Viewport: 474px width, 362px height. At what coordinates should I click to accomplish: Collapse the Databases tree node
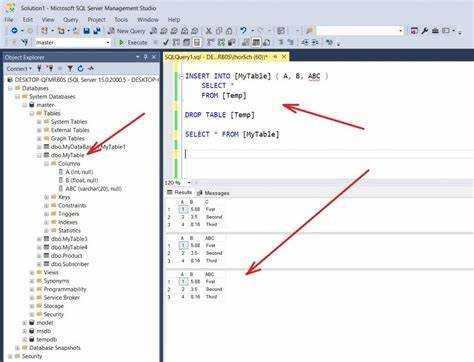pyautogui.click(x=10, y=88)
